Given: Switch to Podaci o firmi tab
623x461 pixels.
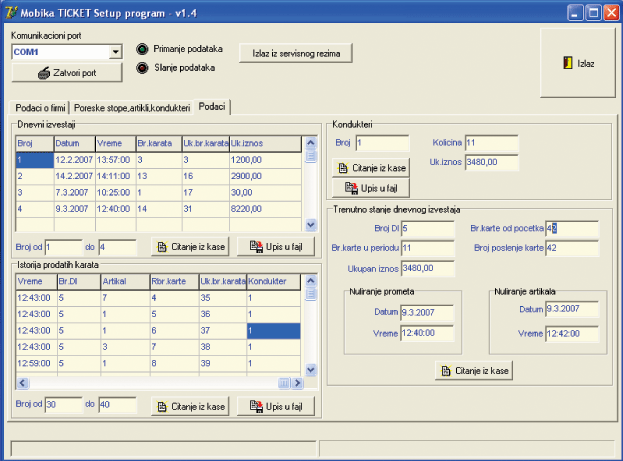Looking at the screenshot, I should 41,107.
